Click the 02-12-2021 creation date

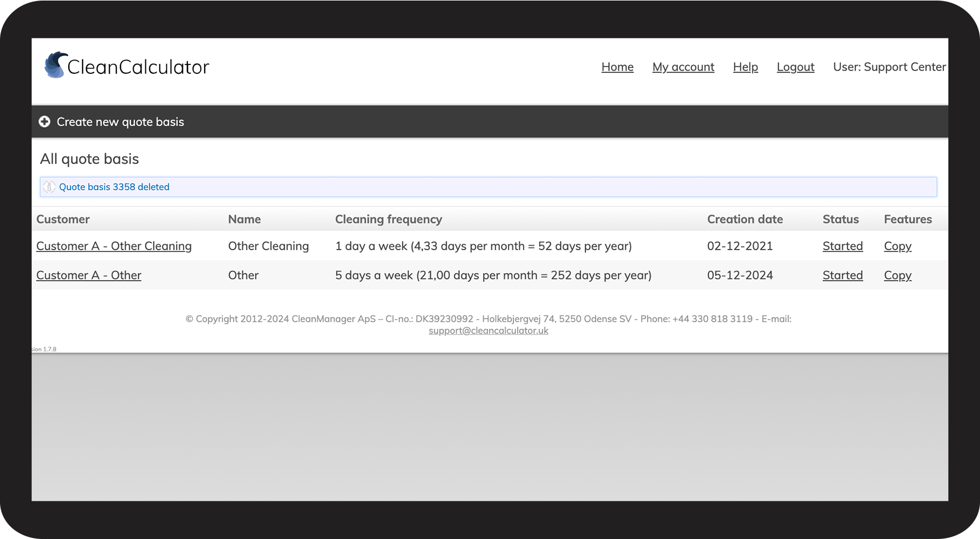coord(740,246)
